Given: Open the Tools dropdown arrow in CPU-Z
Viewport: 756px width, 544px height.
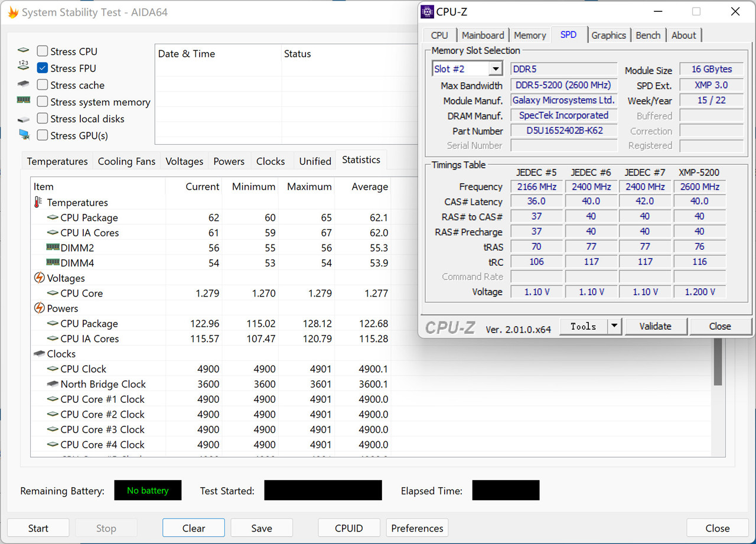Looking at the screenshot, I should [614, 325].
